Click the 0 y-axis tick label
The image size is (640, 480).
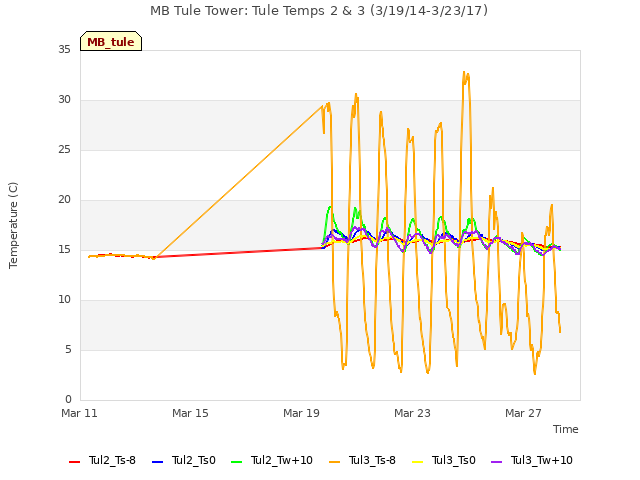[68, 399]
